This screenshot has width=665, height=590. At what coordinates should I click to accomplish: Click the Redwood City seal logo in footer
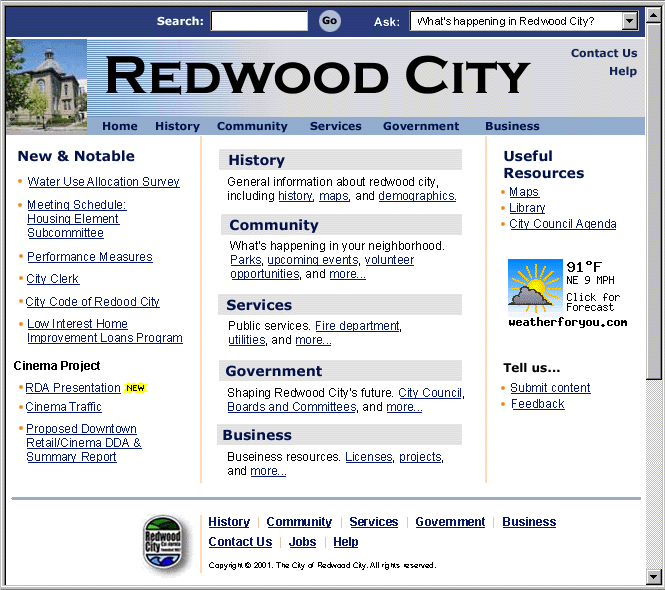pyautogui.click(x=162, y=543)
